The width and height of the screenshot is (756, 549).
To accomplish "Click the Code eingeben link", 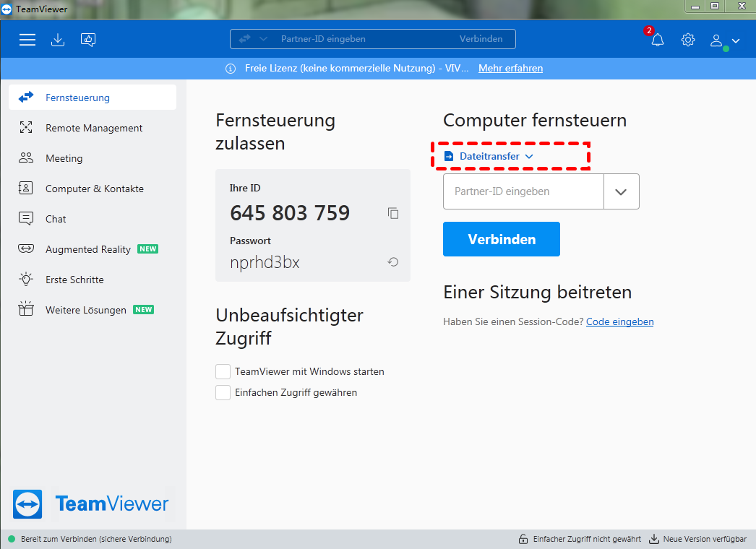I will [619, 321].
